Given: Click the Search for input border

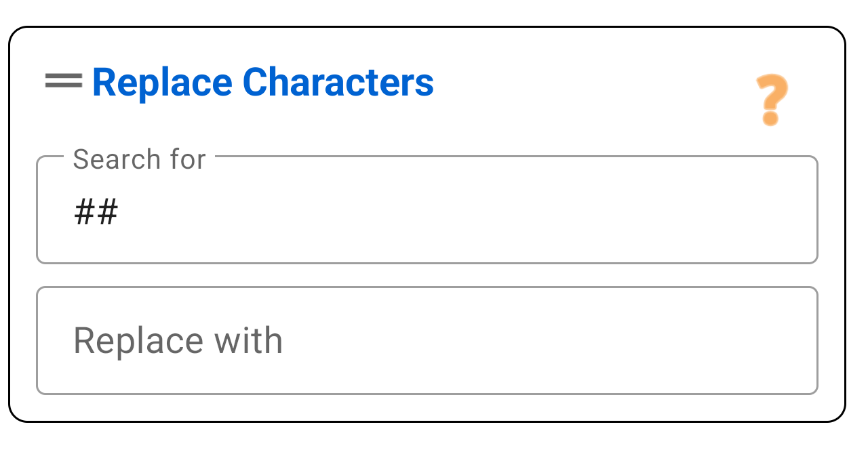Looking at the screenshot, I should point(427,262).
